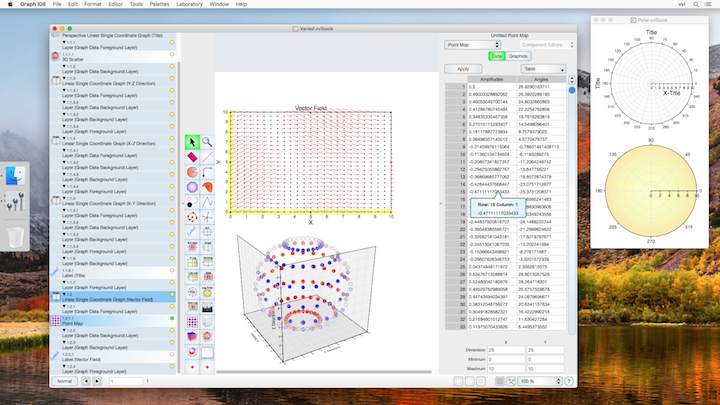Choose the Log Polar graph tool
The height and width of the screenshot is (405, 720).
pos(208,292)
